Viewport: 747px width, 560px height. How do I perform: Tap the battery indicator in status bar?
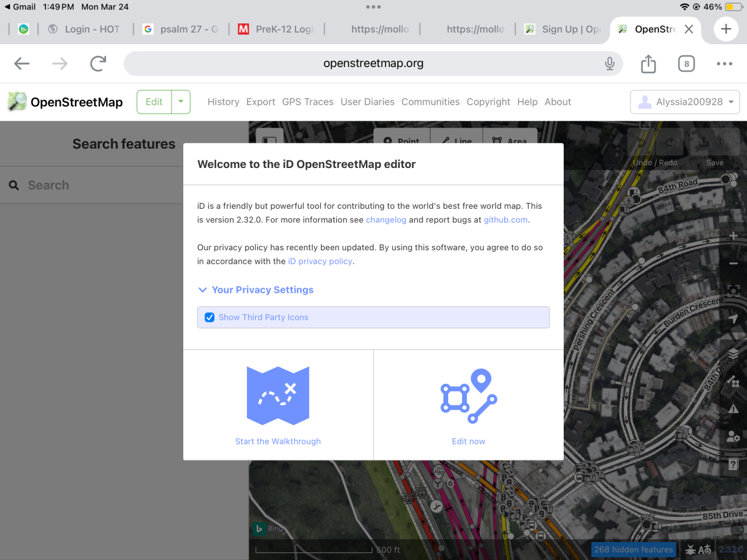[x=734, y=7]
